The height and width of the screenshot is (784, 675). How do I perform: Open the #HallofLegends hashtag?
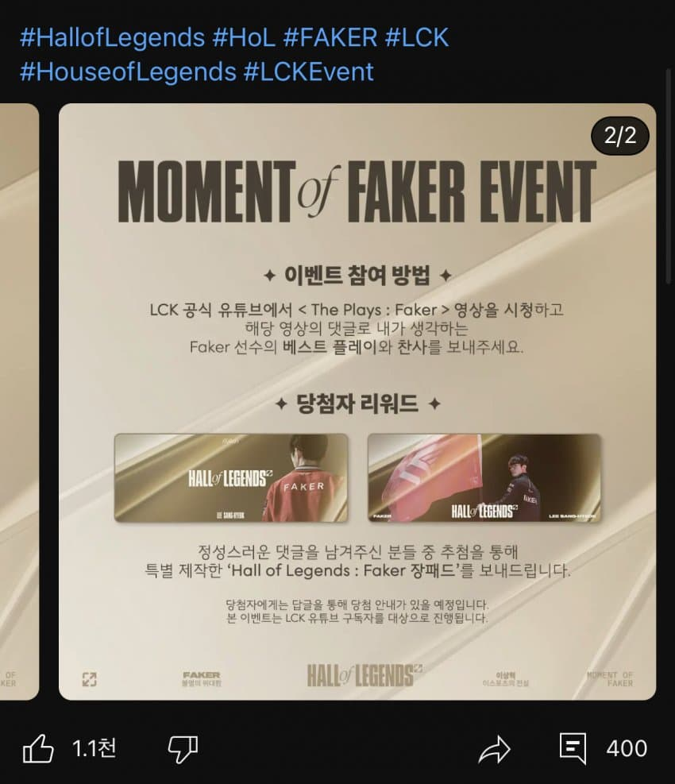click(x=112, y=37)
